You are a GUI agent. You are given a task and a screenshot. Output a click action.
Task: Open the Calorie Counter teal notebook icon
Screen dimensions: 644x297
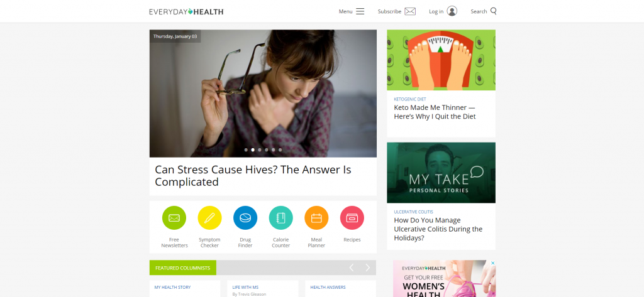click(x=281, y=218)
